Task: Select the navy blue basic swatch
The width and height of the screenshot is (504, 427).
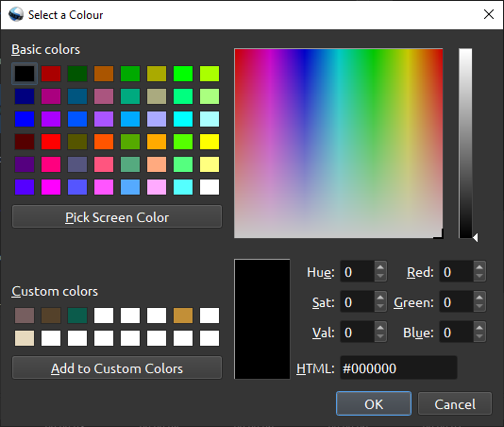Action: 25,96
